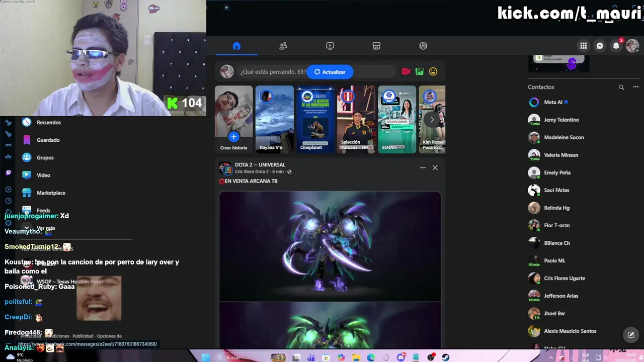Click the taskbar Buscar search box
Image resolution: width=644 pixels, height=362 pixels.
pyautogui.click(x=242, y=357)
